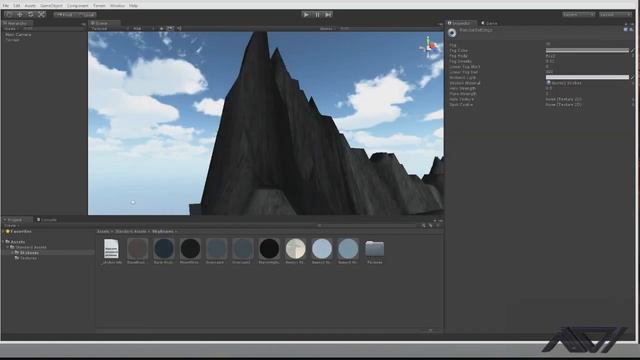The image size is (640, 360).
Task: Open the Edit menu
Action: [x=17, y=6]
